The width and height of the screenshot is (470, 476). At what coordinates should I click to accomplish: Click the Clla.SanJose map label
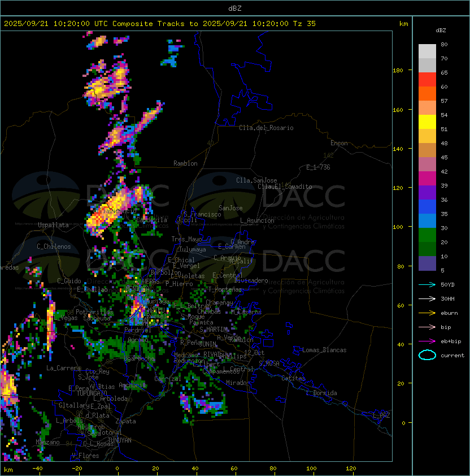pos(256,180)
